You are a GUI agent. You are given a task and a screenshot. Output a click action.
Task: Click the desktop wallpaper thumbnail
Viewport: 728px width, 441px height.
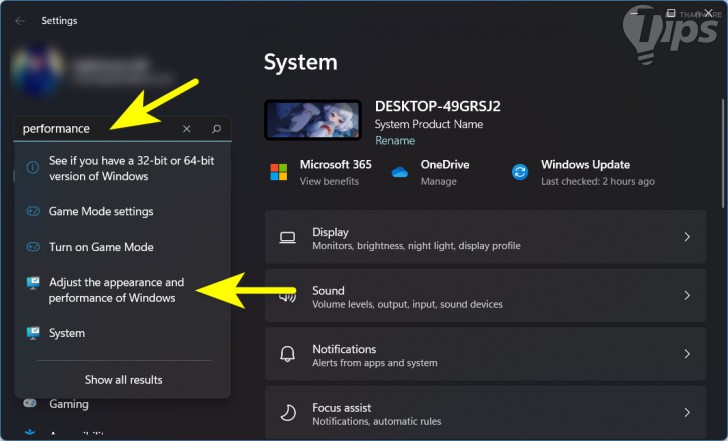click(x=313, y=120)
